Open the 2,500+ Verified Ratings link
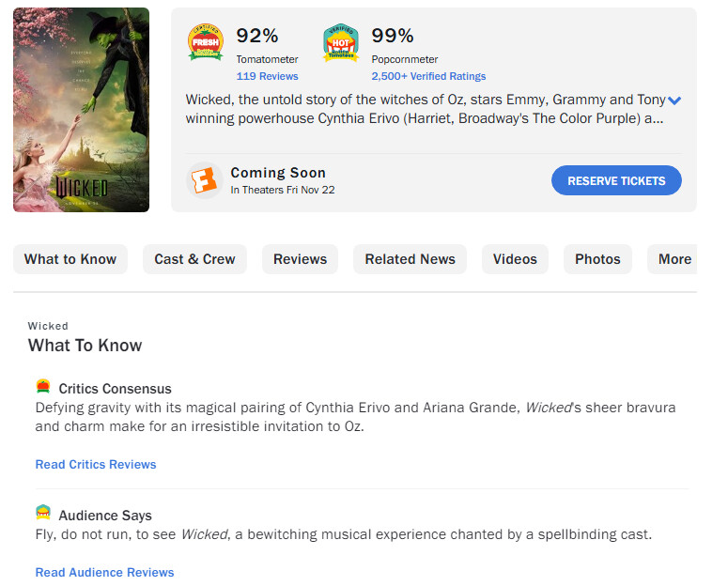This screenshot has height=586, width=728. pyautogui.click(x=428, y=76)
